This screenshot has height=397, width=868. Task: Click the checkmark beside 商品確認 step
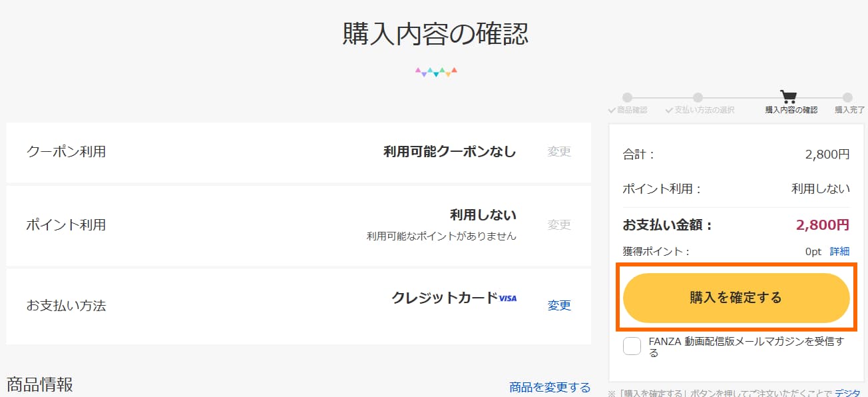[x=612, y=110]
